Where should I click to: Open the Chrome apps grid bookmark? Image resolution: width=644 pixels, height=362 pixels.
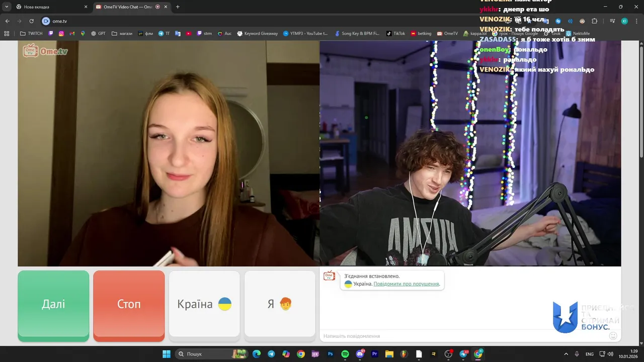click(x=7, y=34)
